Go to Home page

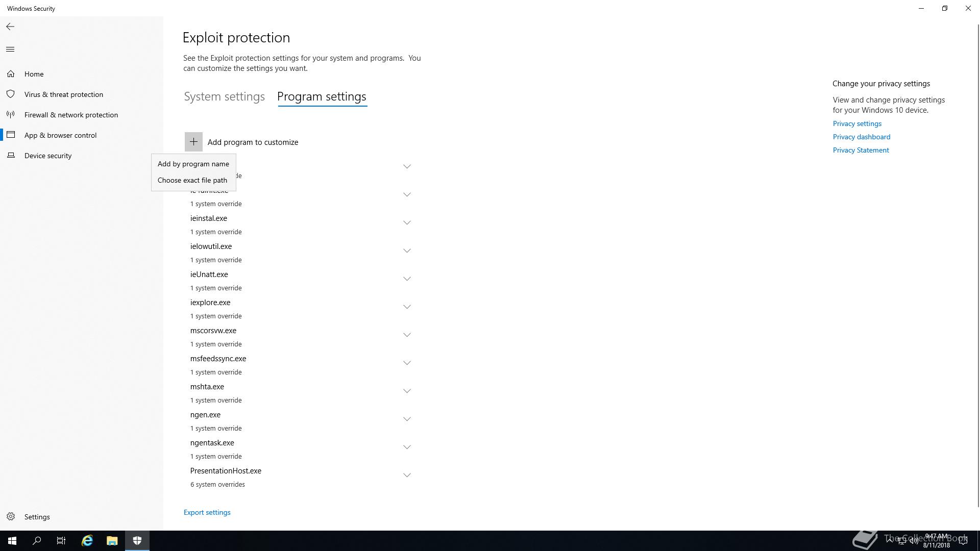[x=34, y=74]
